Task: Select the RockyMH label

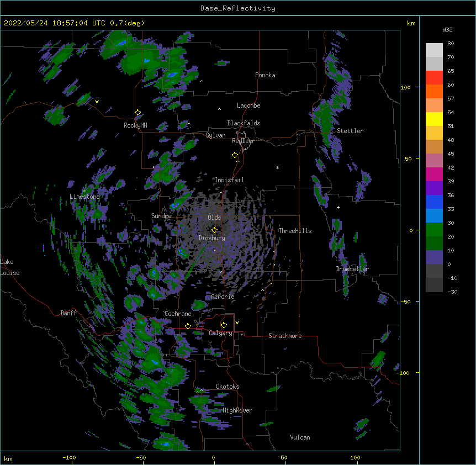Action: coord(135,125)
